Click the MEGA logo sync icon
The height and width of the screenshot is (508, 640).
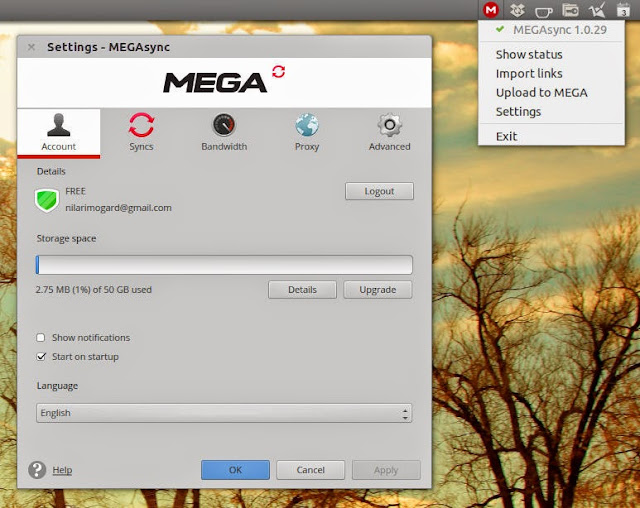(278, 71)
